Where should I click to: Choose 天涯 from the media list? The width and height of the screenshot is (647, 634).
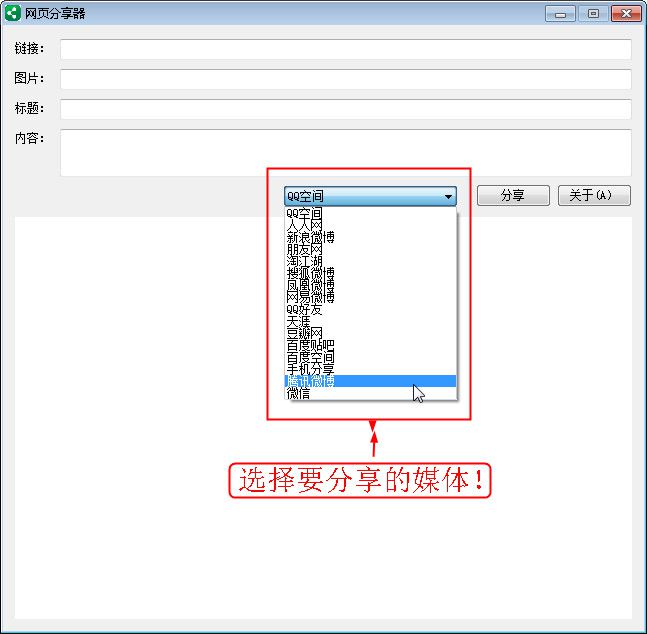[x=370, y=321]
